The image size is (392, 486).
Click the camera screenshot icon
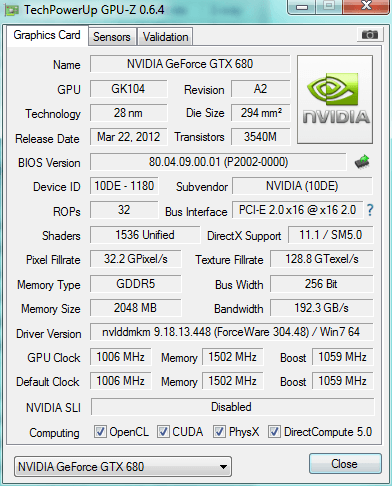click(x=369, y=34)
